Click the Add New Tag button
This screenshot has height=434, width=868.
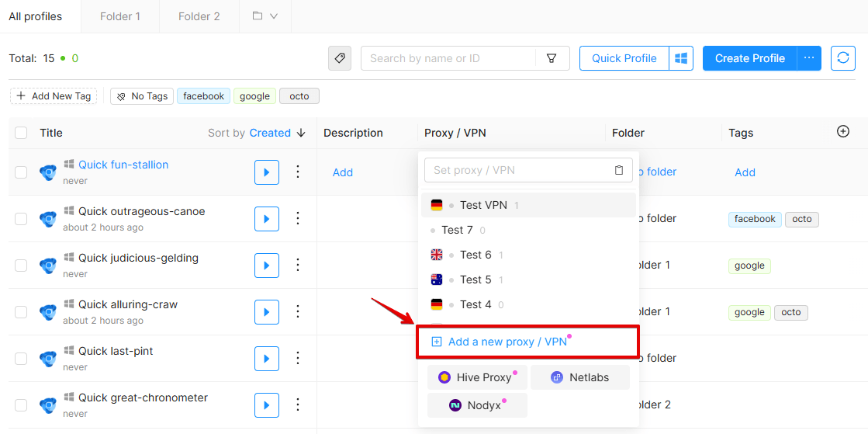click(54, 96)
